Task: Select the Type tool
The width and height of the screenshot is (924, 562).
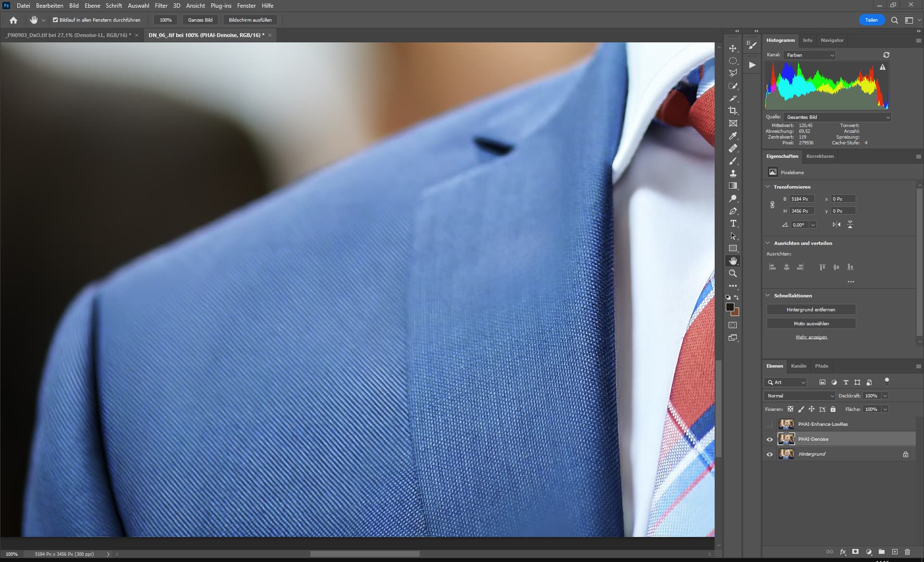Action: coord(732,223)
